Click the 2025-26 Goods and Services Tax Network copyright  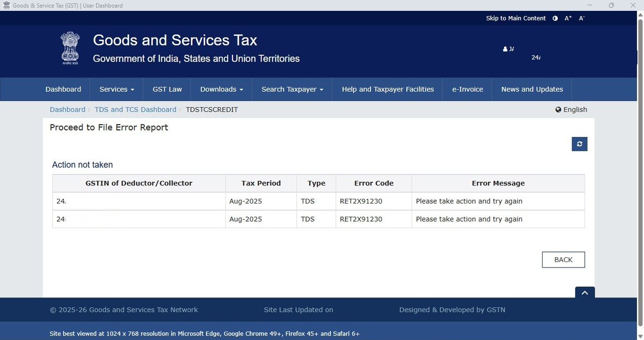pyautogui.click(x=124, y=310)
